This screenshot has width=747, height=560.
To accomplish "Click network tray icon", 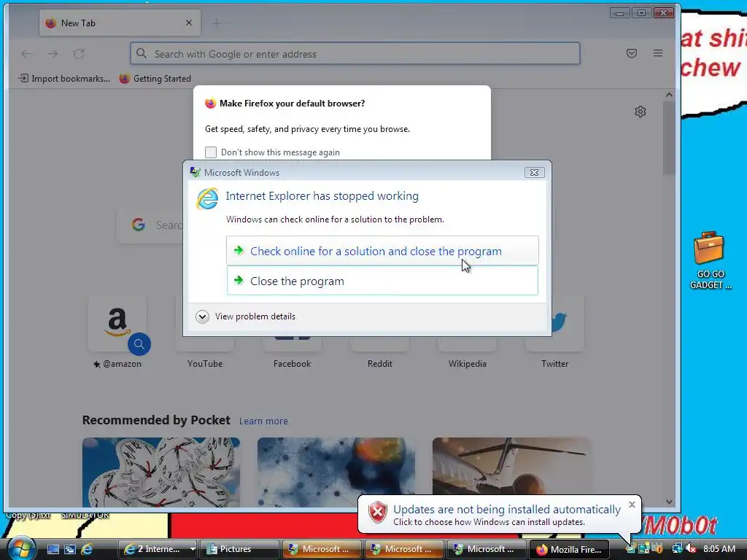I will (677, 548).
